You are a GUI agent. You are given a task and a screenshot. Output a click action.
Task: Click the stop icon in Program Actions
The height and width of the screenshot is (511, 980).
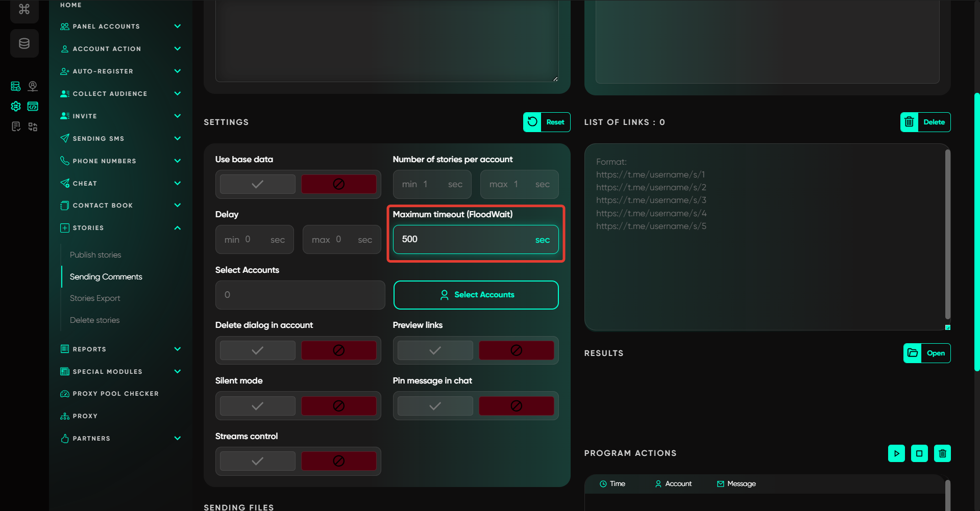pyautogui.click(x=919, y=453)
